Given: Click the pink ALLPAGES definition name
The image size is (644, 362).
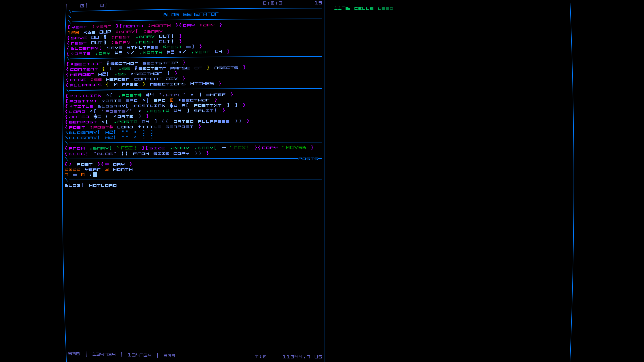Looking at the screenshot, I should [x=86, y=85].
